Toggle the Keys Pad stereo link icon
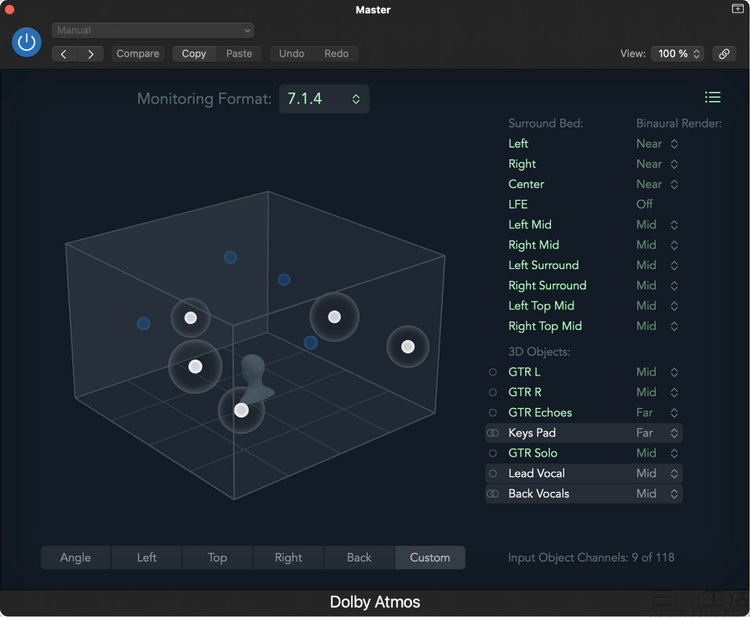Viewport: 750px width, 618px height. [x=493, y=433]
